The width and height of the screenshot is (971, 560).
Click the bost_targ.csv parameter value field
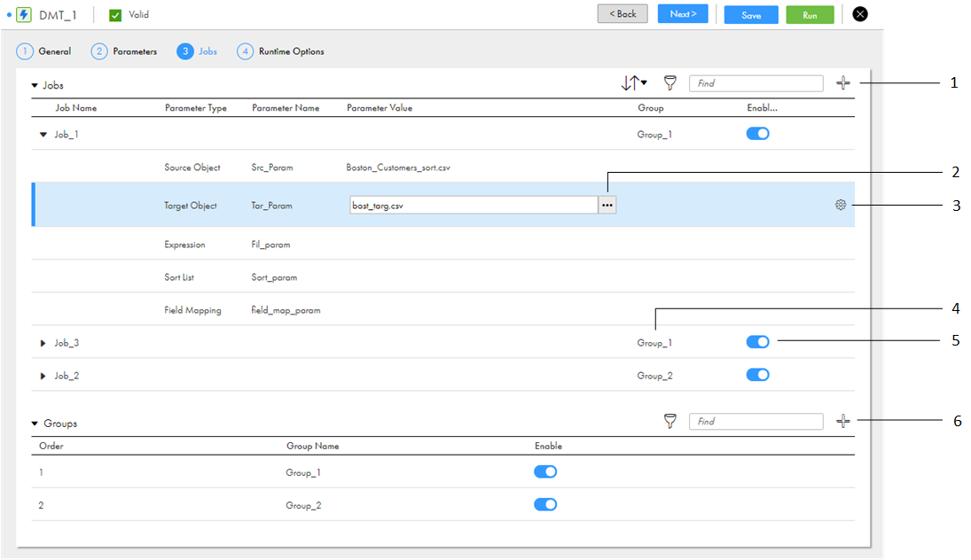[474, 205]
